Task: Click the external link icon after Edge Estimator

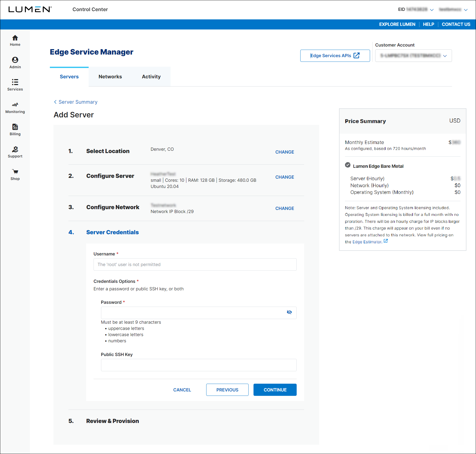Action: click(386, 241)
